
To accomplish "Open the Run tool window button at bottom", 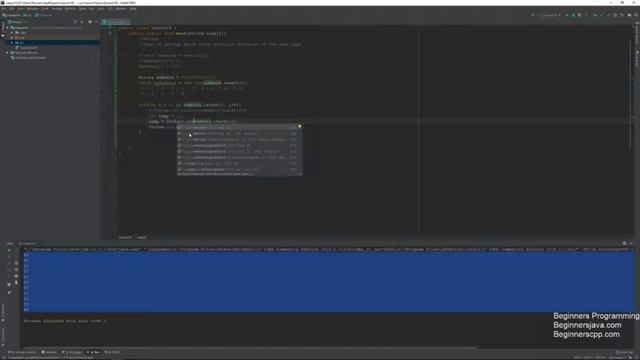I will pyautogui.click(x=93, y=352).
